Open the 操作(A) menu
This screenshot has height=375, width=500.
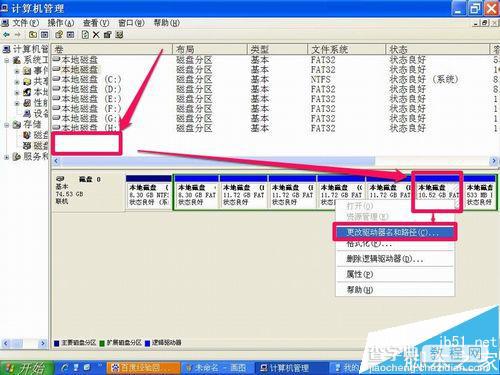pyautogui.click(x=61, y=23)
